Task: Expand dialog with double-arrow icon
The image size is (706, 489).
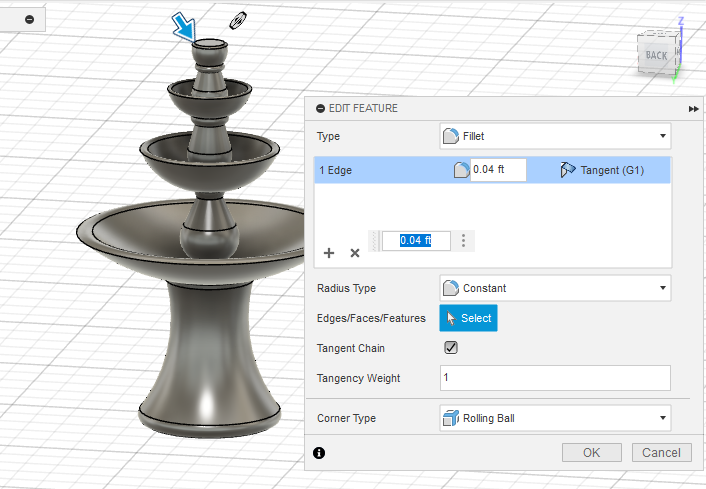Action: click(x=693, y=109)
